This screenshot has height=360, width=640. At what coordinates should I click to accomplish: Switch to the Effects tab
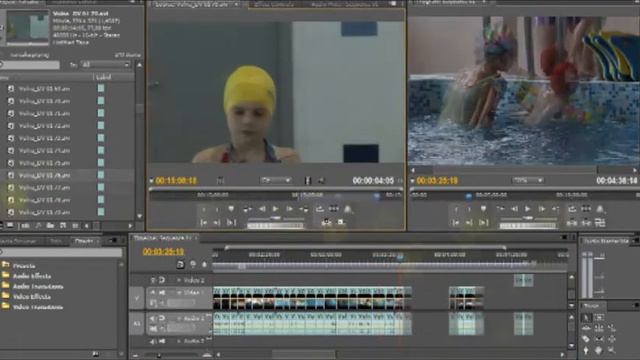click(x=84, y=241)
